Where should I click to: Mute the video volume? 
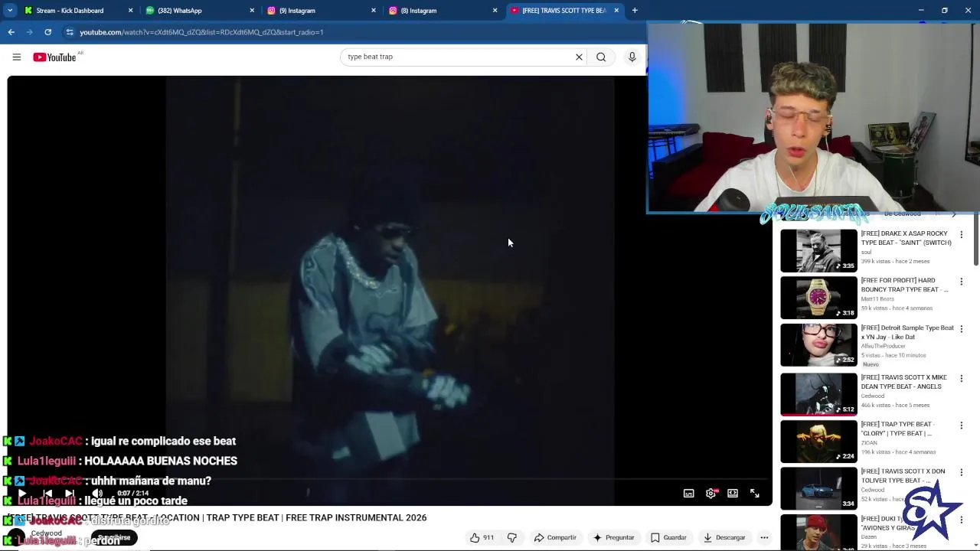click(97, 494)
